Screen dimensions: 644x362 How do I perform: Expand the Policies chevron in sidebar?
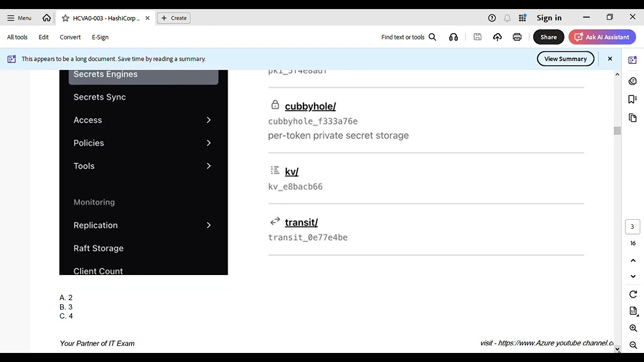tap(209, 143)
